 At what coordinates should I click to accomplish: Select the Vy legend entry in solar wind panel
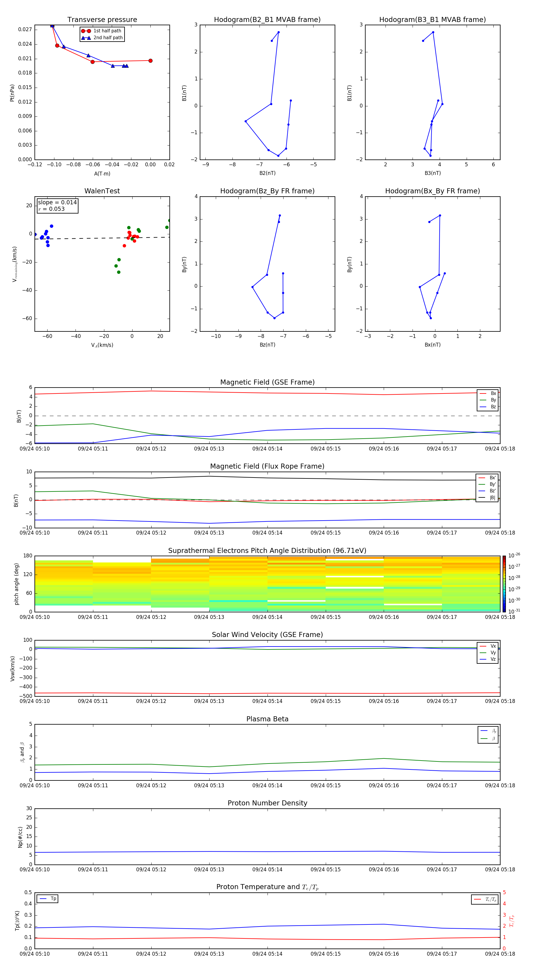pos(488,652)
